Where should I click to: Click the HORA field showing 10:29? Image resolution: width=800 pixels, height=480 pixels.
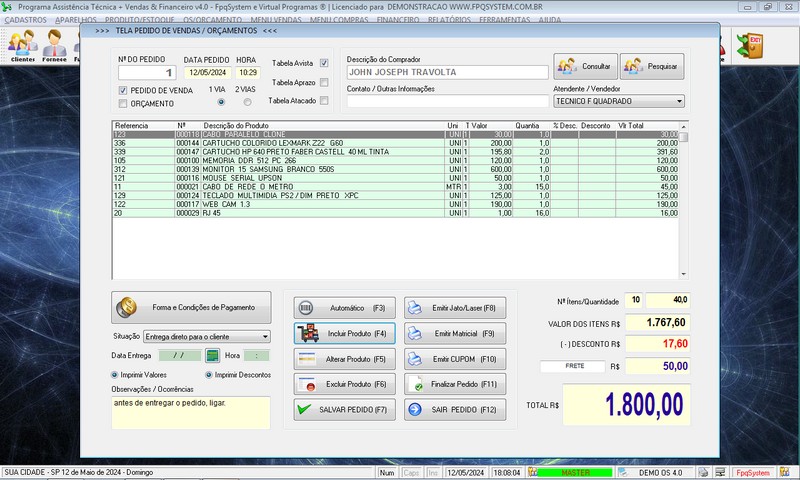(248, 72)
